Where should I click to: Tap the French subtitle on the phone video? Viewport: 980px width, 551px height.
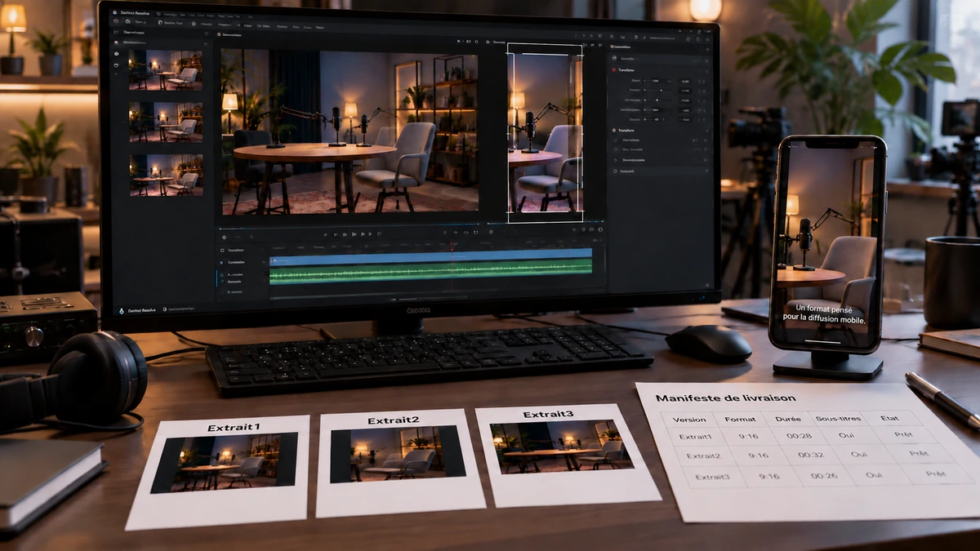(824, 312)
